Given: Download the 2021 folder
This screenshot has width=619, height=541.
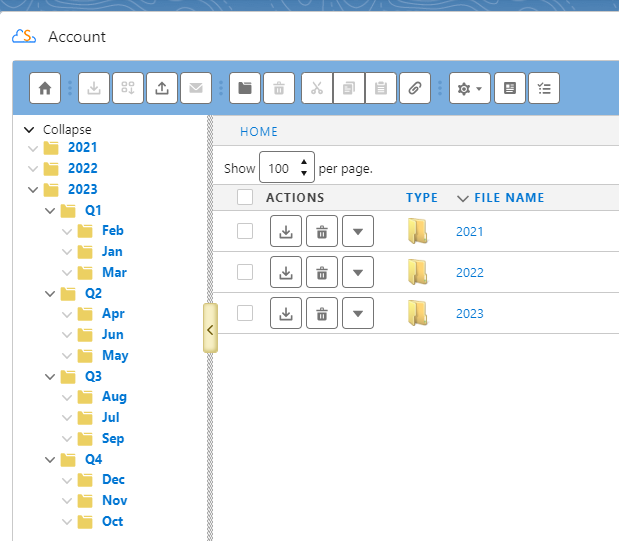Looking at the screenshot, I should coord(286,232).
